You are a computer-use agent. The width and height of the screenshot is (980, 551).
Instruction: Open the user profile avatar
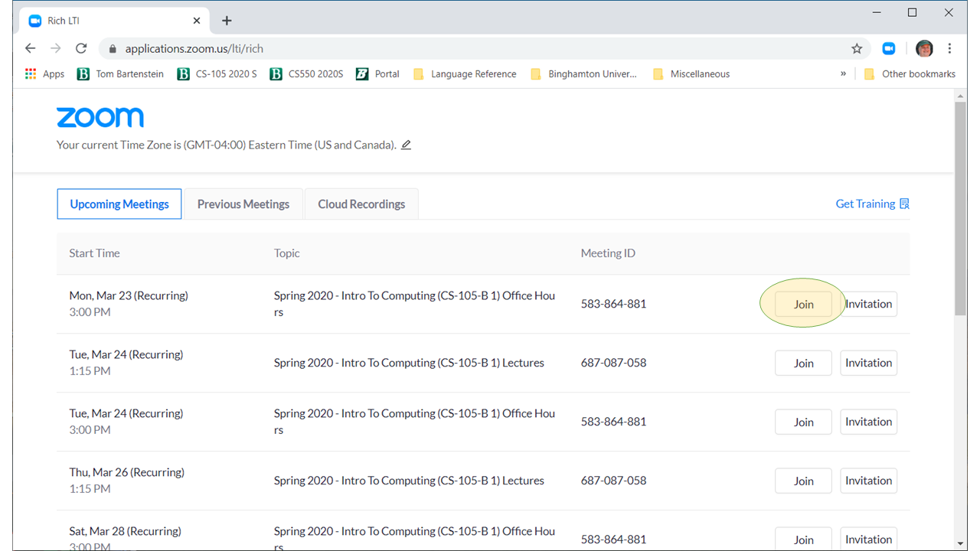point(924,48)
